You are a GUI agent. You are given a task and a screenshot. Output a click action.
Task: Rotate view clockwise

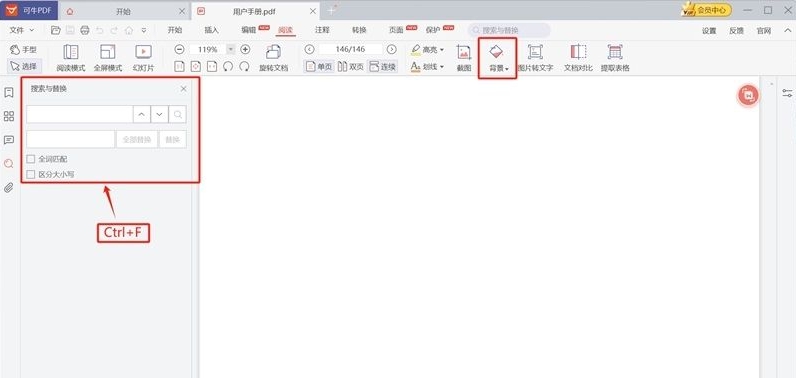(244, 66)
